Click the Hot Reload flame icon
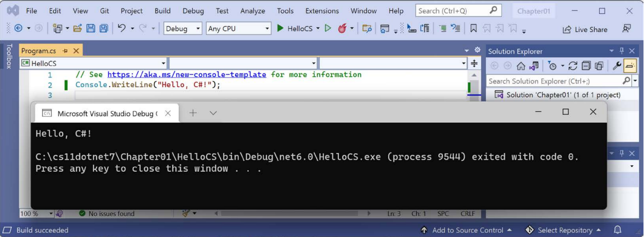This screenshot has height=237, width=644. (x=342, y=28)
